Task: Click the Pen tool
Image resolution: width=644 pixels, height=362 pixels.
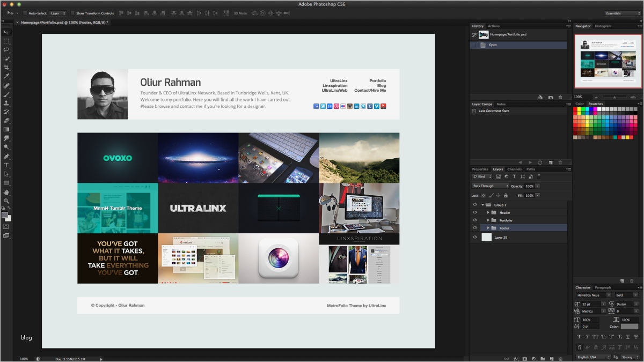Action: (x=6, y=156)
